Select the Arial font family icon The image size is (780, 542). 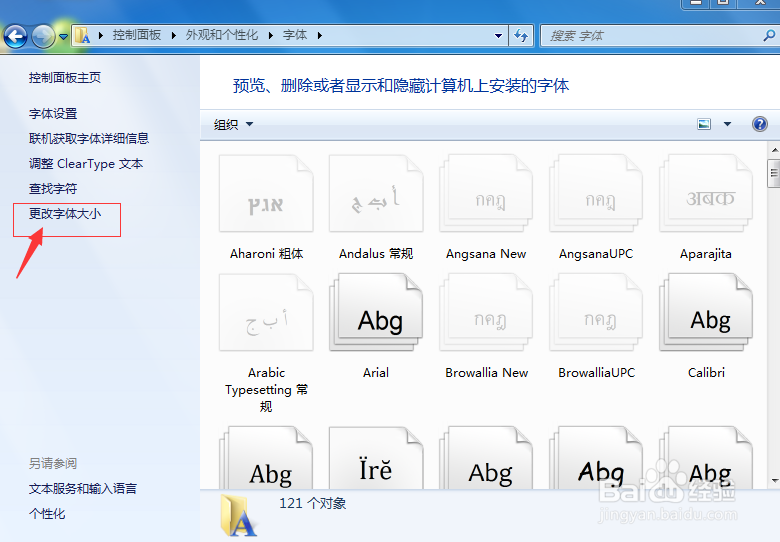tap(376, 313)
